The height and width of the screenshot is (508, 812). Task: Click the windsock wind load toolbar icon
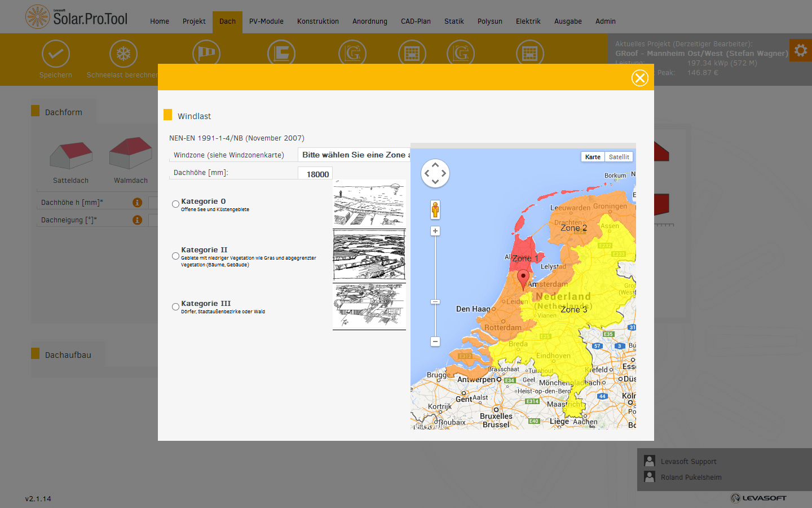(x=206, y=52)
